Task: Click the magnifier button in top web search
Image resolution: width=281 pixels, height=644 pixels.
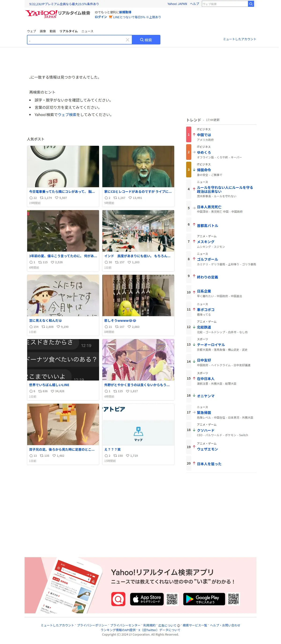Action: coord(251,4)
